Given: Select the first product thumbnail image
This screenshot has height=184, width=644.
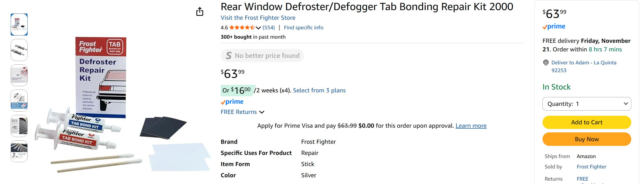Looking at the screenshot, I should click(19, 24).
